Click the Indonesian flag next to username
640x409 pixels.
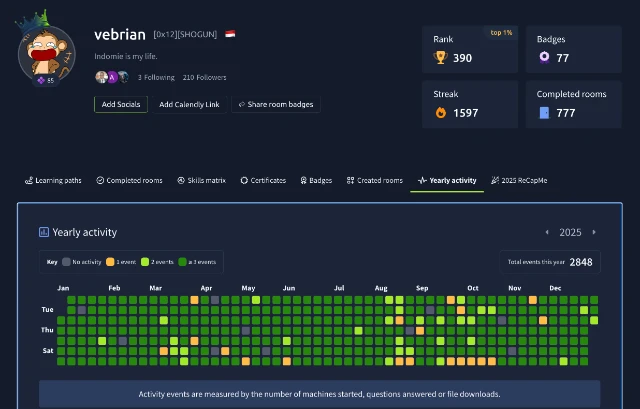pyautogui.click(x=231, y=34)
